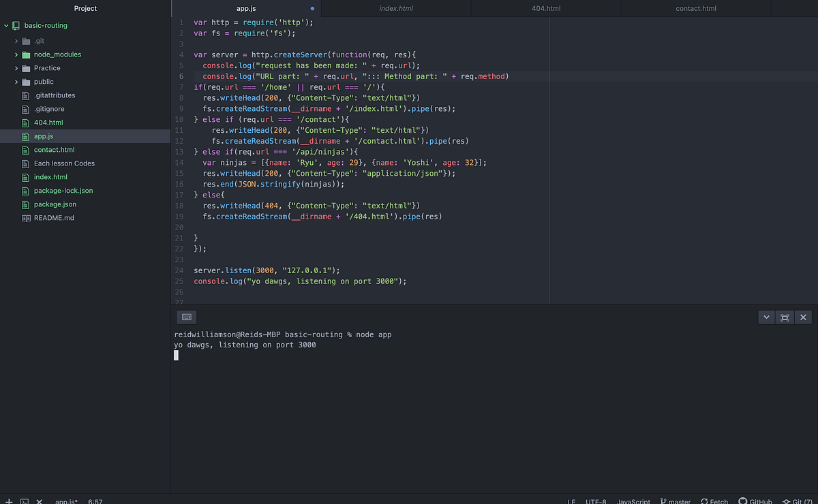Viewport: 818px width, 504px height.
Task: Open the terminal keyboard preview icon
Action: click(x=186, y=317)
